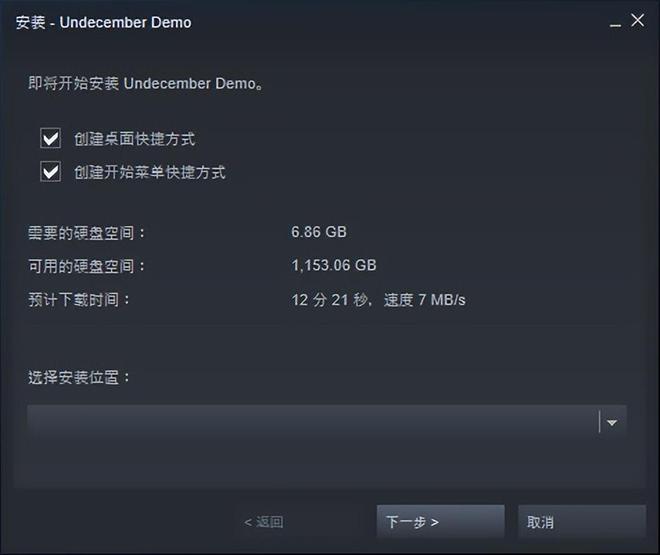
Task: Uncheck the 创建桌面快捷方式 checkbox
Action: tap(51, 138)
